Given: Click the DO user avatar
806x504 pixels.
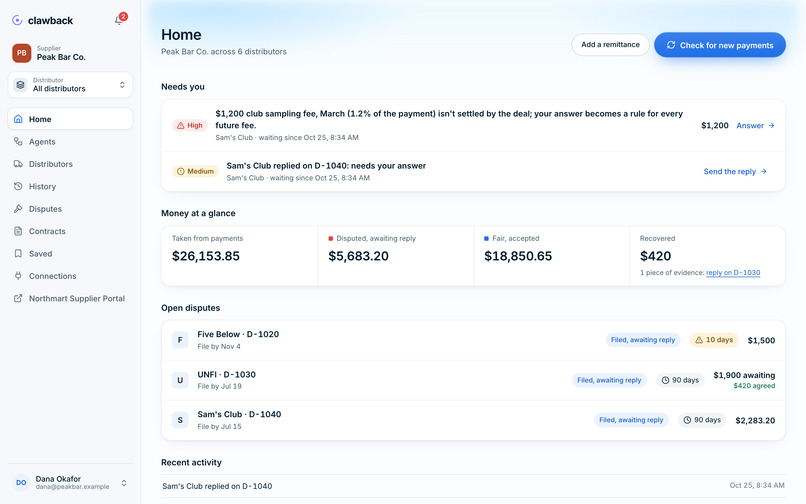Looking at the screenshot, I should (21, 482).
